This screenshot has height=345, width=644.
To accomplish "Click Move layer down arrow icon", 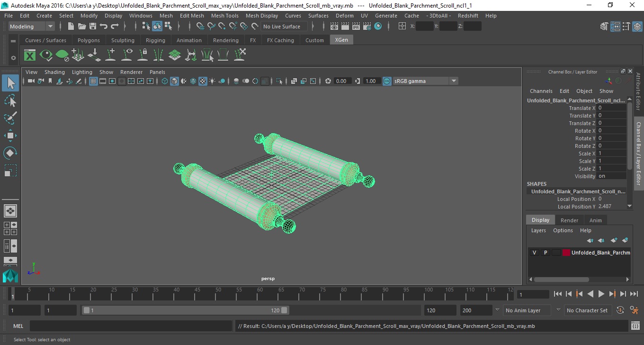I will [x=601, y=241].
